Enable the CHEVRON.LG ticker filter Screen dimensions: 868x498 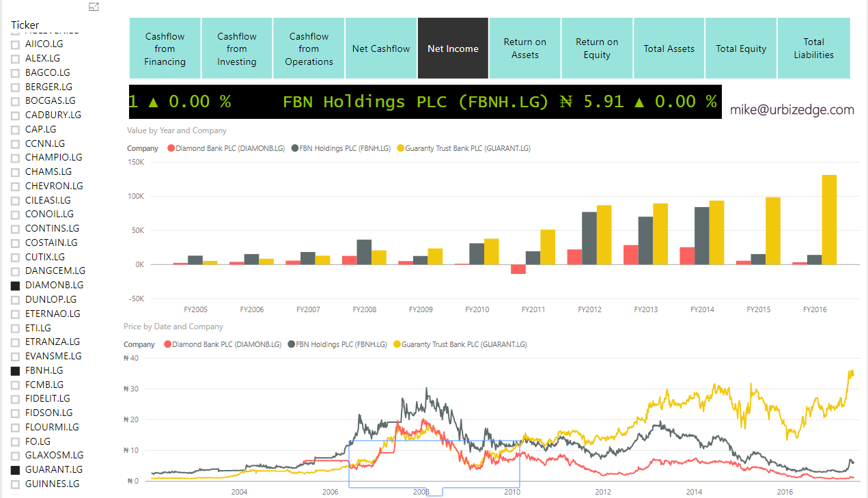(x=14, y=185)
